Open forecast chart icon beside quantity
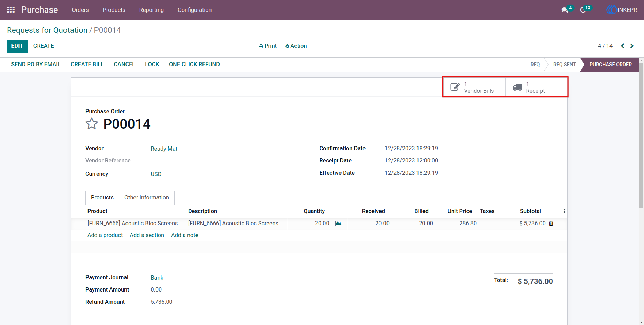This screenshot has height=325, width=644. click(x=338, y=224)
